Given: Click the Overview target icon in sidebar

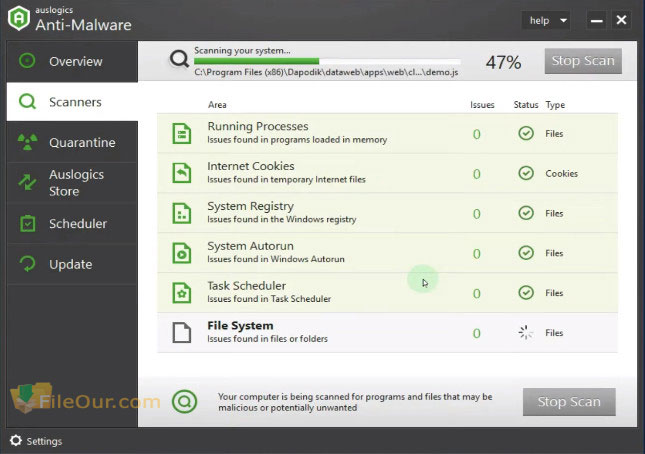Looking at the screenshot, I should (x=27, y=61).
